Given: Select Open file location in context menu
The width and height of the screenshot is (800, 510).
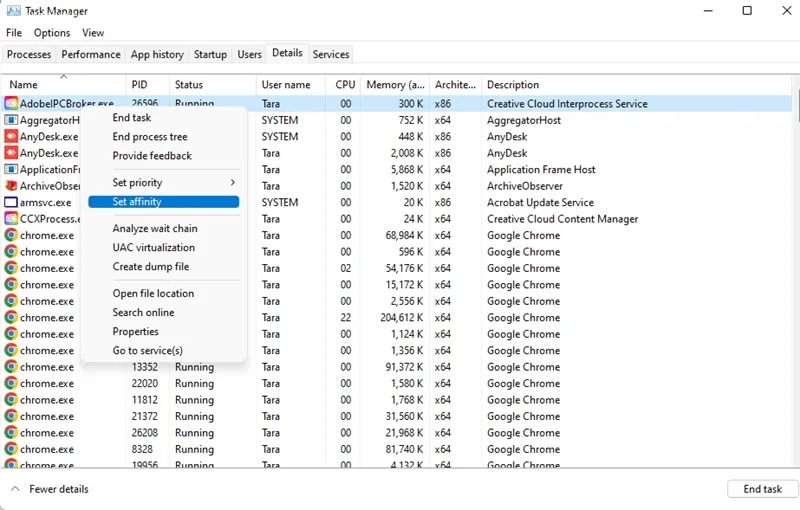Looking at the screenshot, I should click(153, 294).
